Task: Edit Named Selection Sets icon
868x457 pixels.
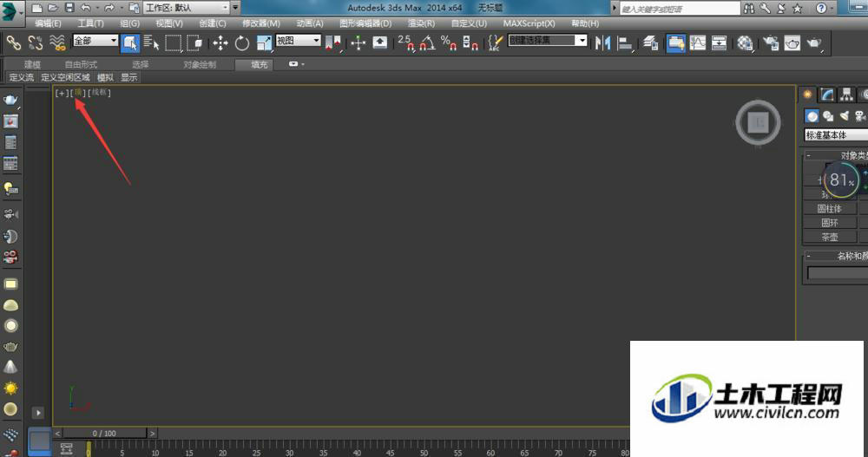Action: click(495, 42)
